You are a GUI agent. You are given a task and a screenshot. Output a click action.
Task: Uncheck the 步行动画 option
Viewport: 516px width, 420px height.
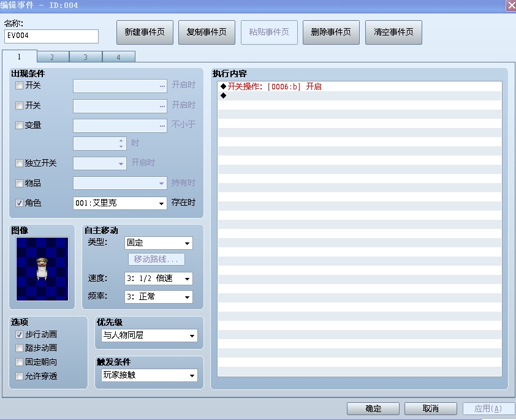20,334
